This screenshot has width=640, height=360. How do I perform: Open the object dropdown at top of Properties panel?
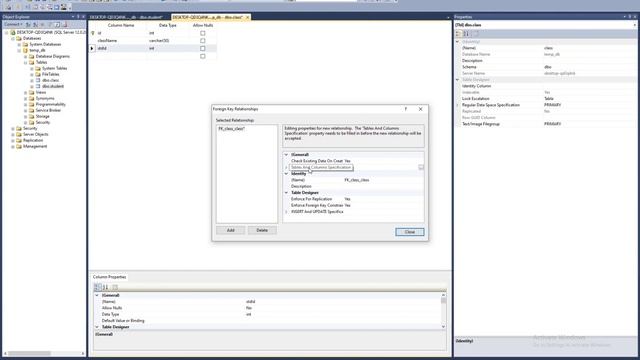635,25
